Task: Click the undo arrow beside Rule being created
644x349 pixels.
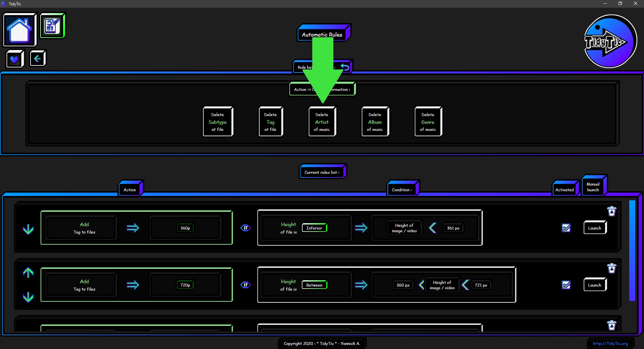Action: [x=345, y=67]
